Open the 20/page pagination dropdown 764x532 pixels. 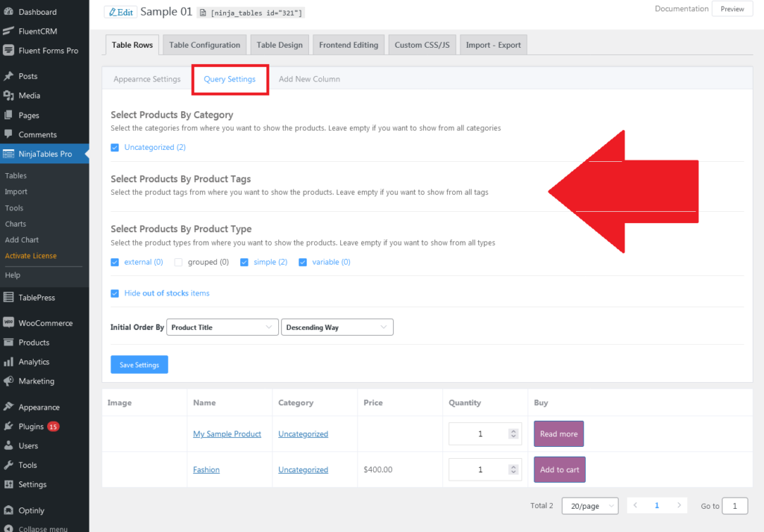(589, 506)
